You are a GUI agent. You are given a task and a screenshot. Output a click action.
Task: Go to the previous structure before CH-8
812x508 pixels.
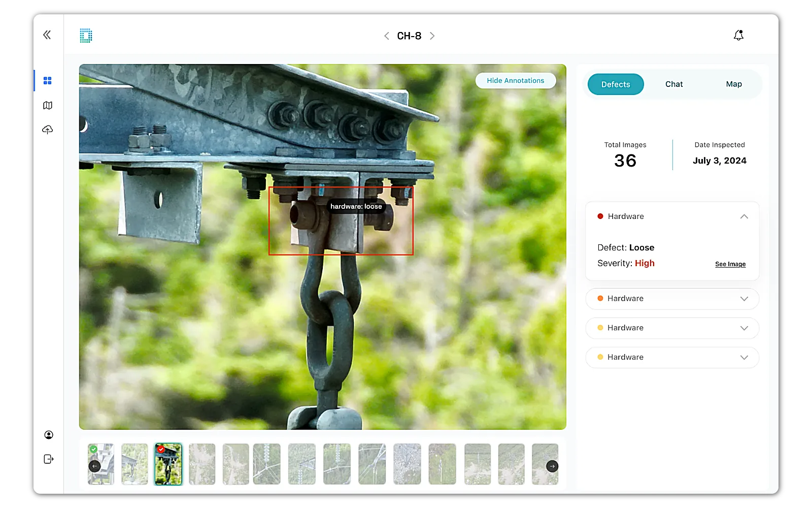pos(387,36)
